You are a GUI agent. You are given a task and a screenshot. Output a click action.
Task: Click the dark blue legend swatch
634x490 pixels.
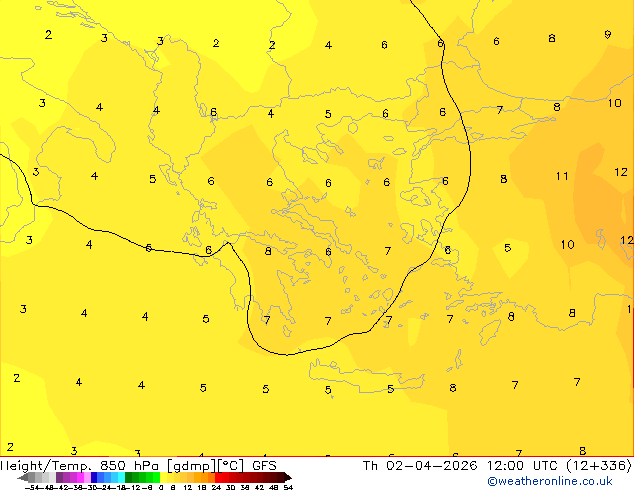pyautogui.click(x=94, y=477)
